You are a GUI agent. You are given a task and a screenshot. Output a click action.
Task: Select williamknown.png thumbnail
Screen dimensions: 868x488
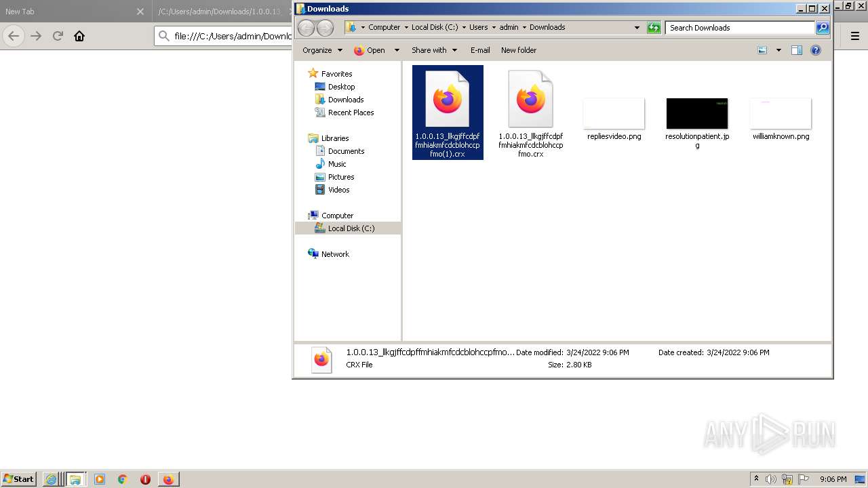(781, 113)
